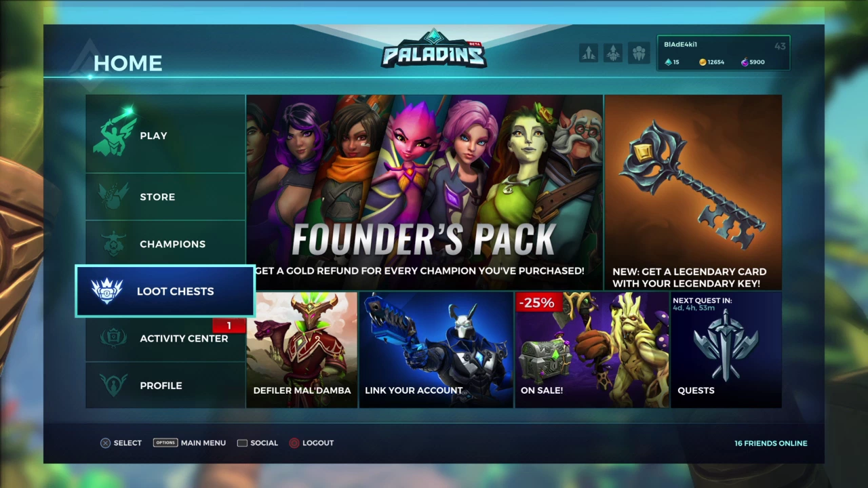Select the Store bag icon
The image size is (868, 488).
pyautogui.click(x=113, y=197)
